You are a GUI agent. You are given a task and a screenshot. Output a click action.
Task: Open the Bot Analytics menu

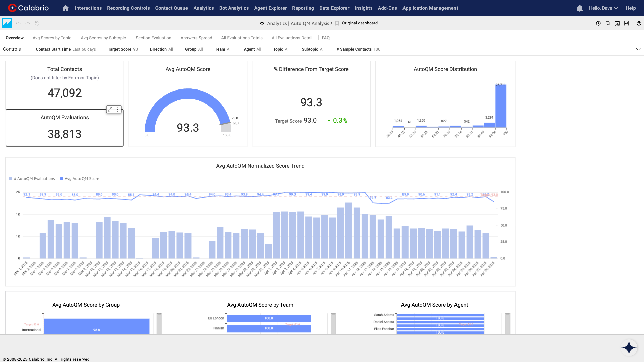tap(234, 8)
